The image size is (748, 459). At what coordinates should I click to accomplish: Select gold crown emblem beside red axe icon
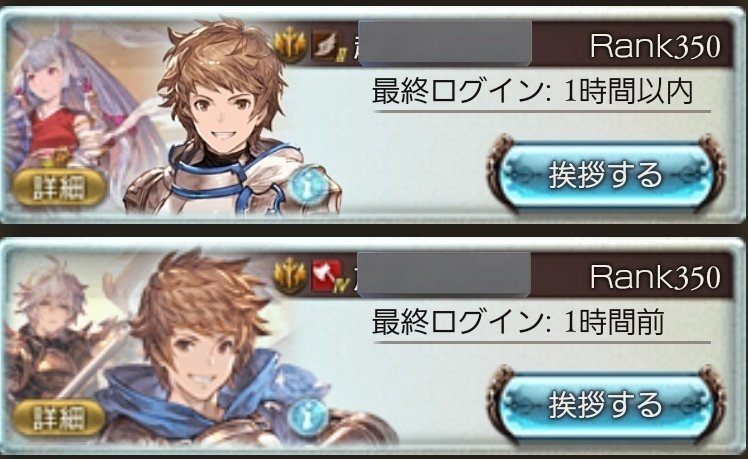pyautogui.click(x=290, y=276)
